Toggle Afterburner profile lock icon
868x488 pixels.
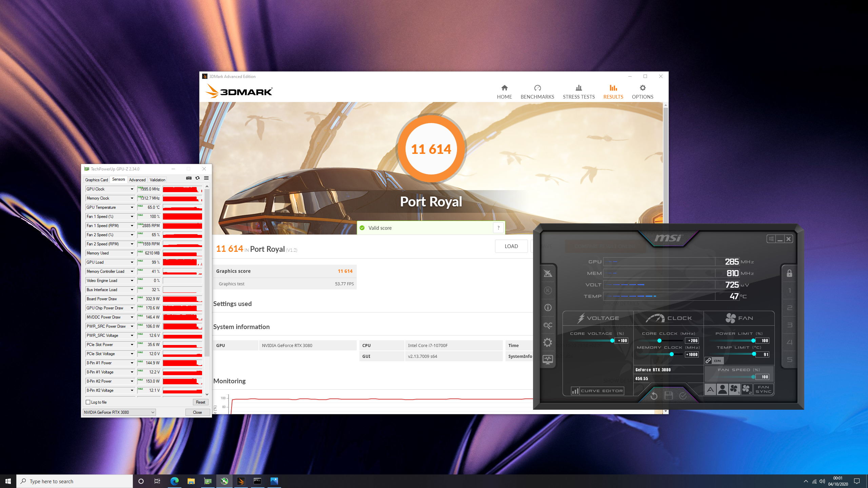[x=789, y=273]
